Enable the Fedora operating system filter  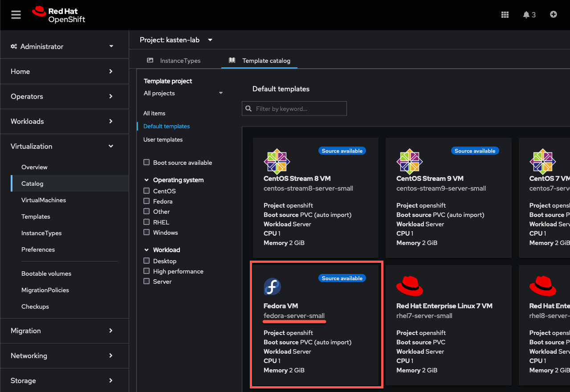pos(147,201)
